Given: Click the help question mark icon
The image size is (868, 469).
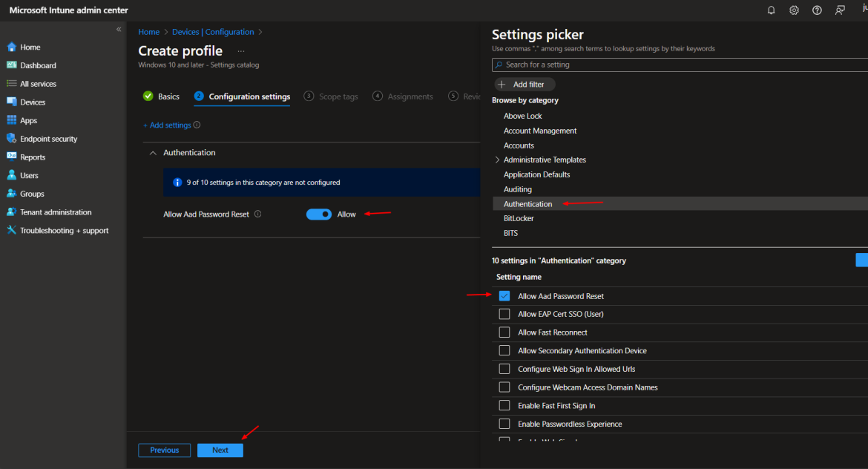Looking at the screenshot, I should pyautogui.click(x=817, y=10).
